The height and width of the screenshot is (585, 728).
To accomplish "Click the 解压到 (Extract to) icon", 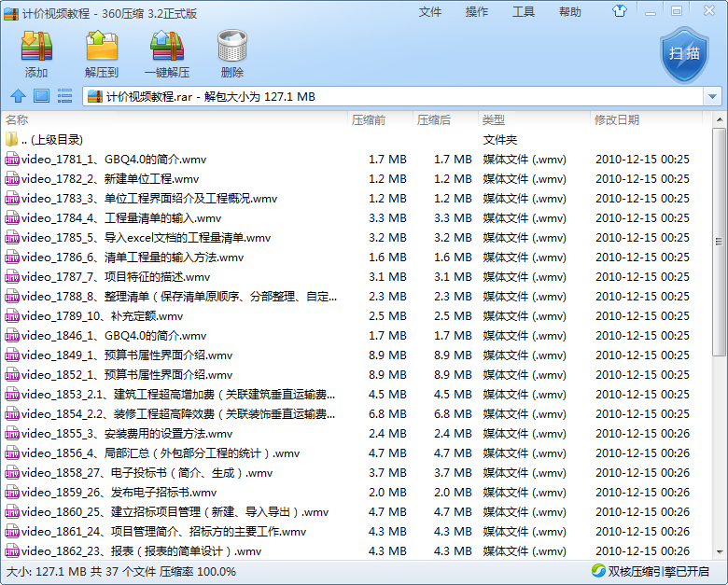I will [102, 46].
